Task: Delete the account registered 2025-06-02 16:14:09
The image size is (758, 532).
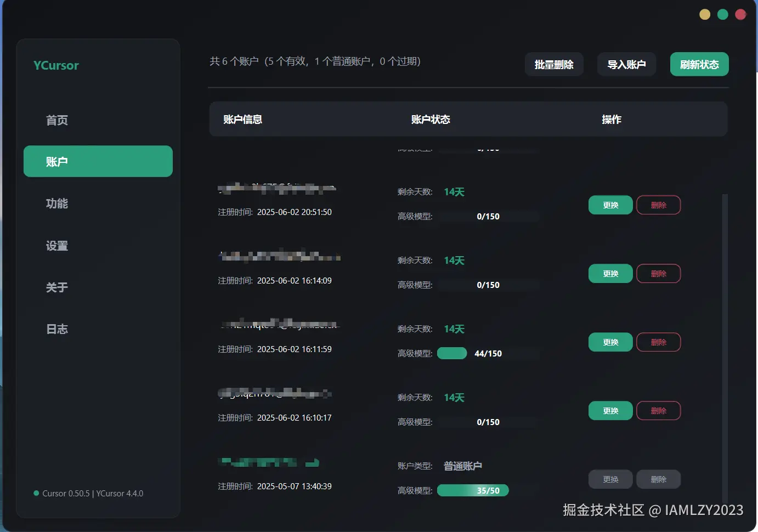Action: [x=658, y=273]
